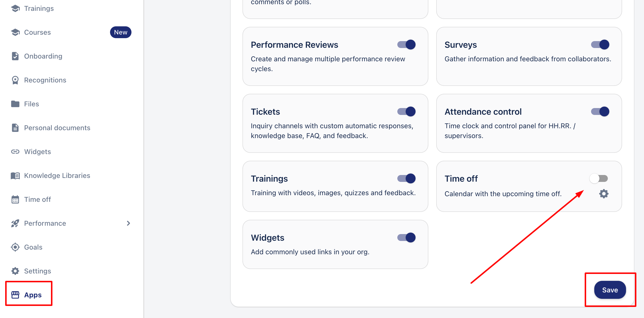
Task: Click the Files folder icon
Action: click(15, 104)
